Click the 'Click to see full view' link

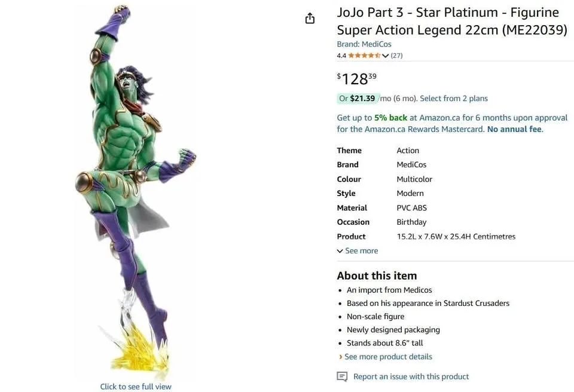pyautogui.click(x=135, y=387)
